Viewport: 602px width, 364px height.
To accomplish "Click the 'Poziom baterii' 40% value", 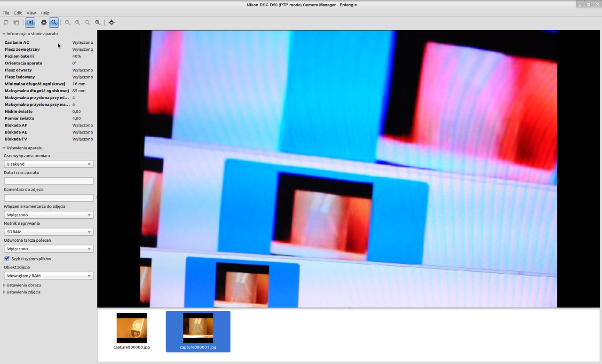I will (x=77, y=56).
